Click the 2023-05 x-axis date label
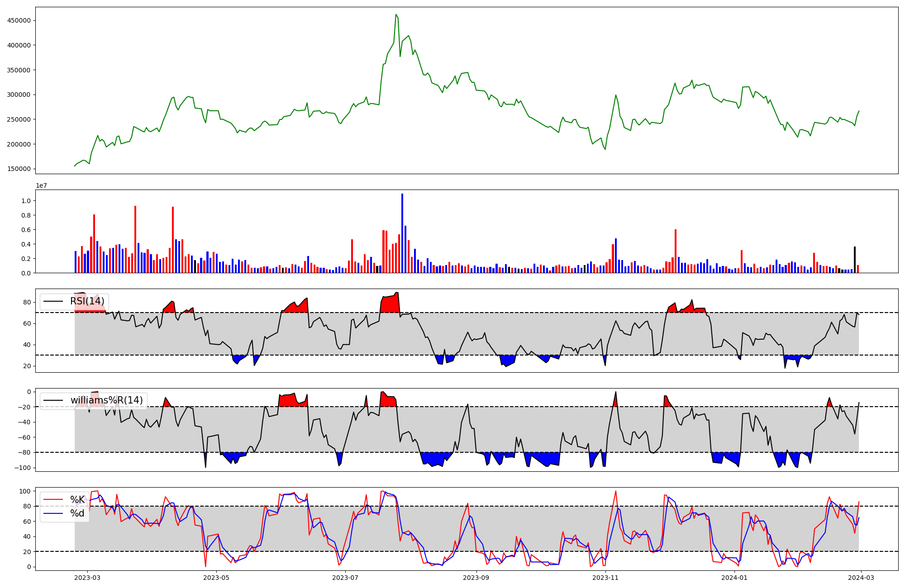 (x=217, y=578)
